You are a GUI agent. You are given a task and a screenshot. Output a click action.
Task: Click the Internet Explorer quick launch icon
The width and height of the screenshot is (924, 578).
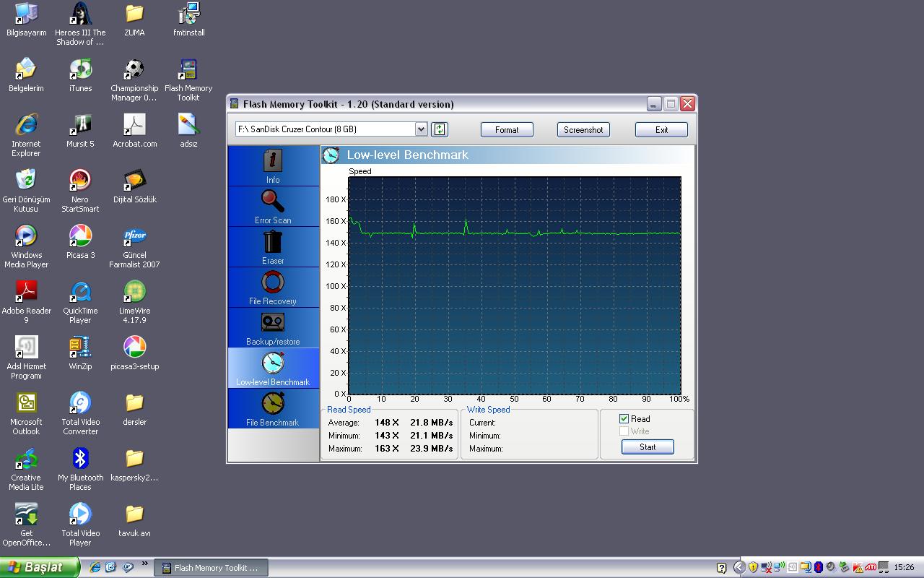95,568
